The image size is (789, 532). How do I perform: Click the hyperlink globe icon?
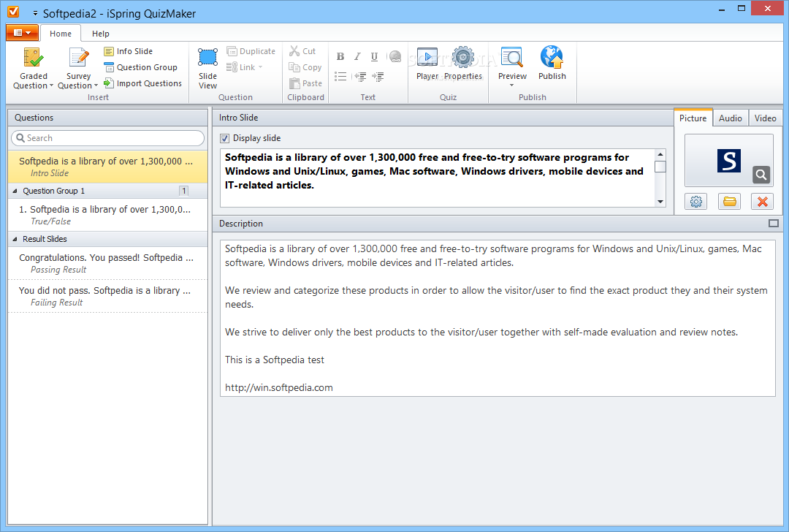pyautogui.click(x=395, y=56)
